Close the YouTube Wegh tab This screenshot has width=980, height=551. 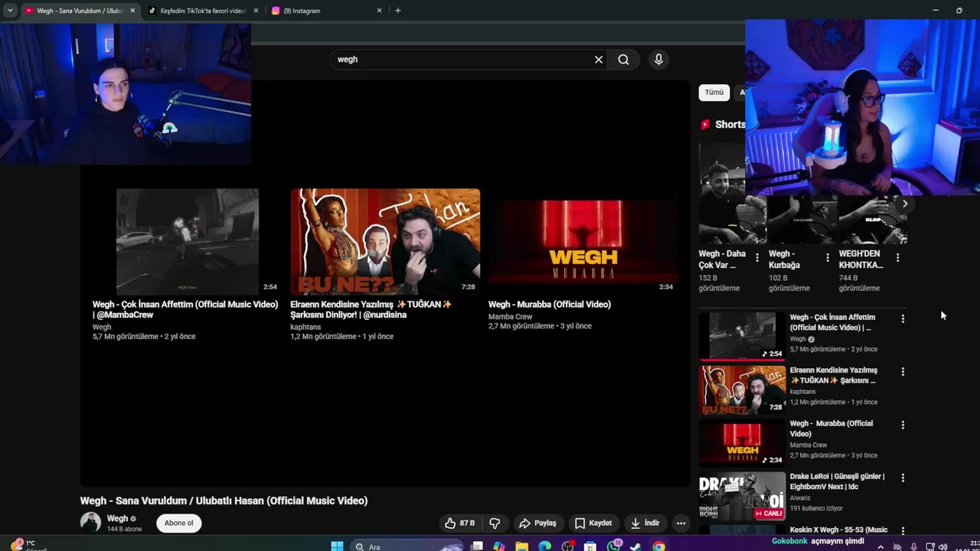pyautogui.click(x=132, y=11)
